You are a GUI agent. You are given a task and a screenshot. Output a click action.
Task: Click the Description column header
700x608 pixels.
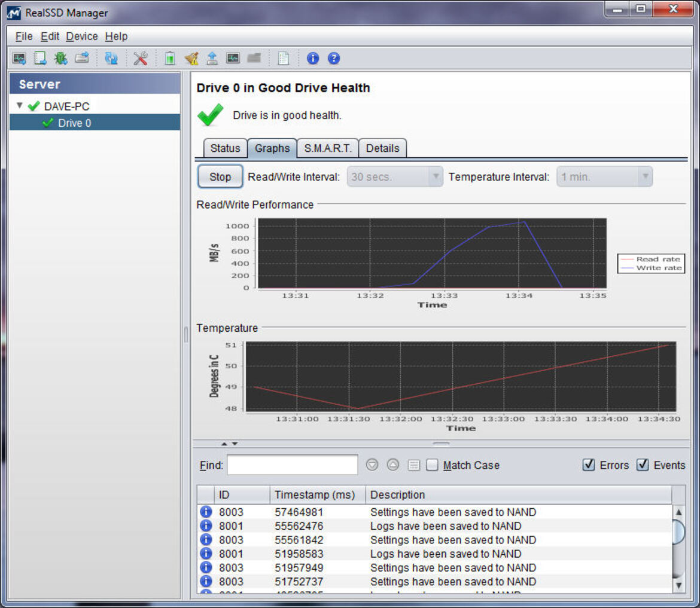tap(518, 494)
